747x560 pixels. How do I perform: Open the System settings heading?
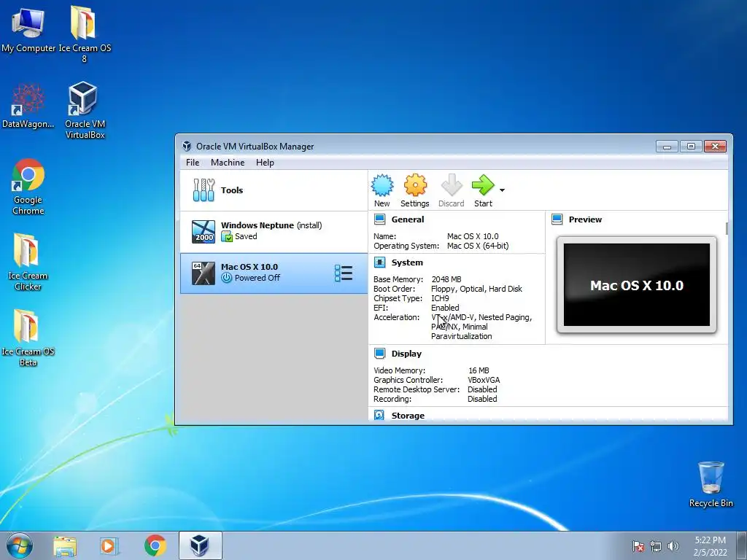point(407,262)
